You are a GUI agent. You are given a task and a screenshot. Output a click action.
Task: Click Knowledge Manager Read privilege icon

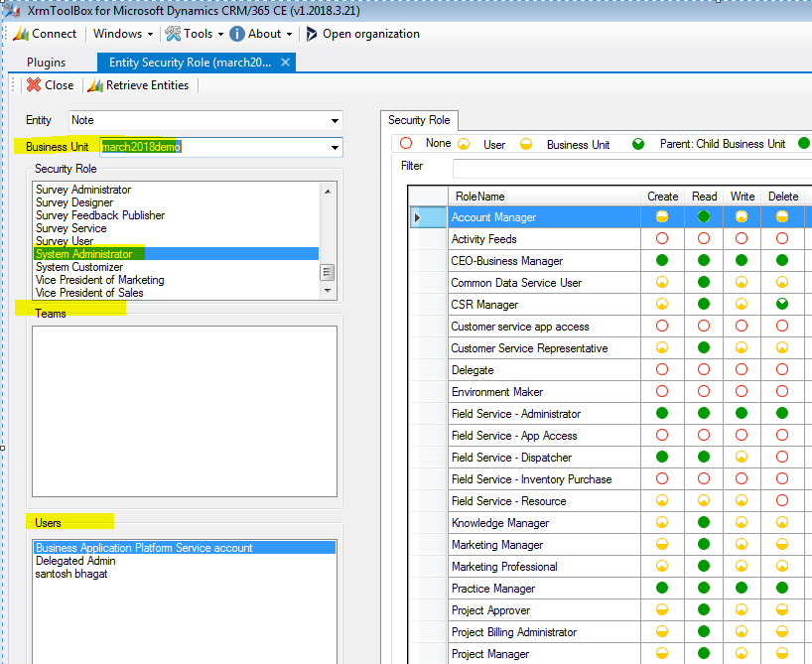coord(703,522)
